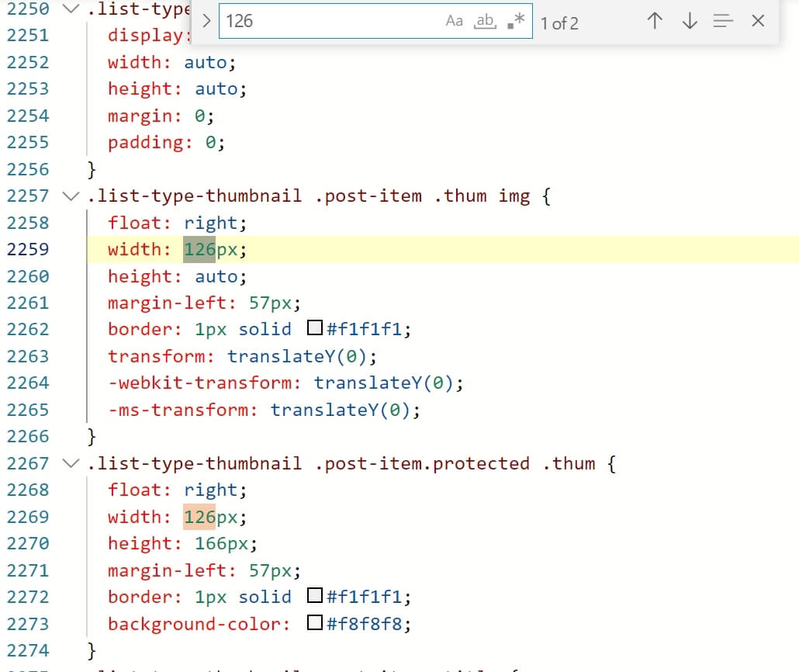Go to next match arrow
Screen dimensions: 799x672
click(690, 21)
